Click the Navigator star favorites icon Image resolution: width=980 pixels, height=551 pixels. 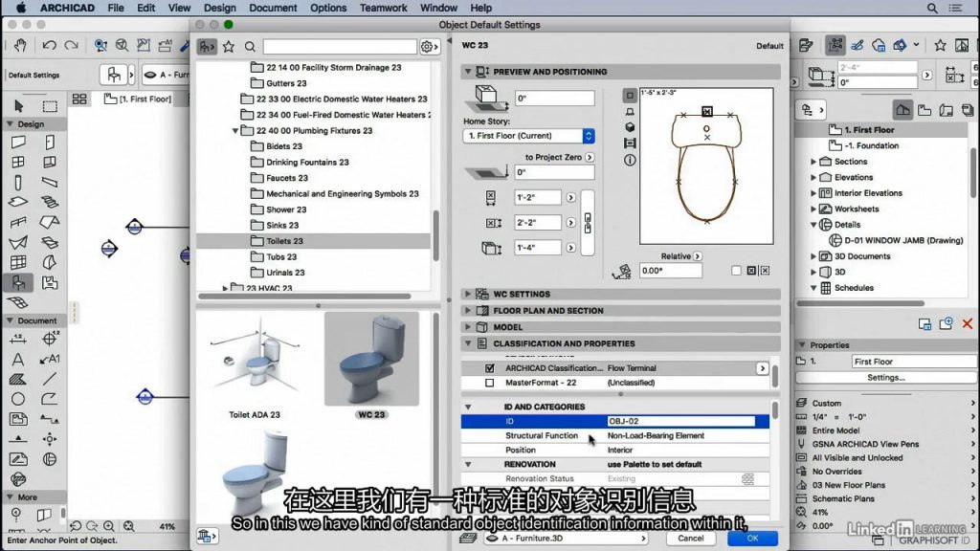(940, 45)
